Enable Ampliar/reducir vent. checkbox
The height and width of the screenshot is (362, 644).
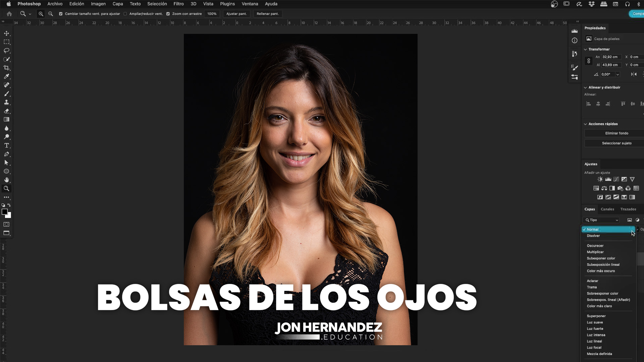point(125,14)
